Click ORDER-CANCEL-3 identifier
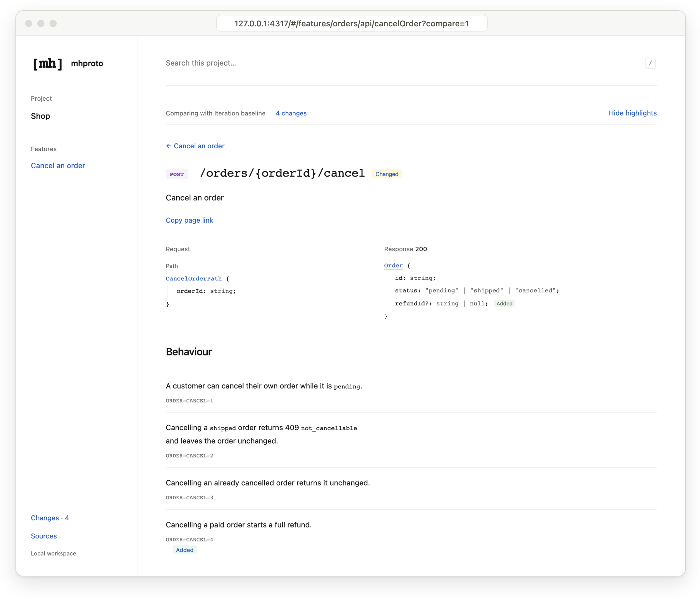Image resolution: width=700 pixels, height=599 pixels. (189, 498)
